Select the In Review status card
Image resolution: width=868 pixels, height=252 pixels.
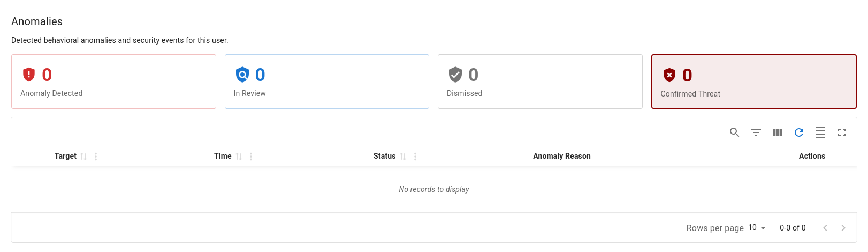click(326, 81)
